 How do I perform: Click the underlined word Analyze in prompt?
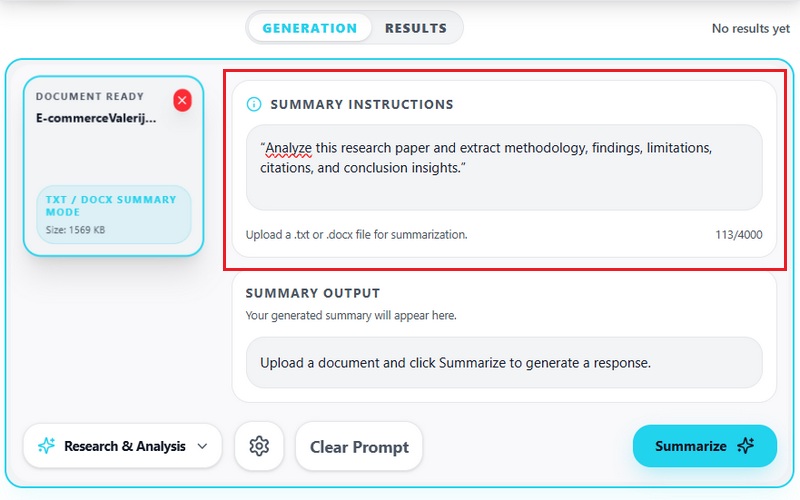coord(288,148)
